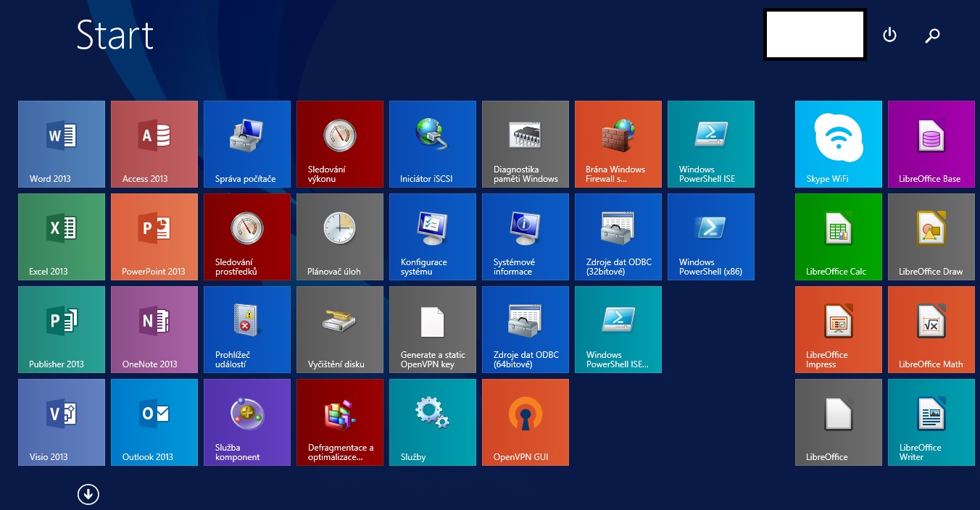Click the power options button
This screenshot has height=510, width=980.
890,35
